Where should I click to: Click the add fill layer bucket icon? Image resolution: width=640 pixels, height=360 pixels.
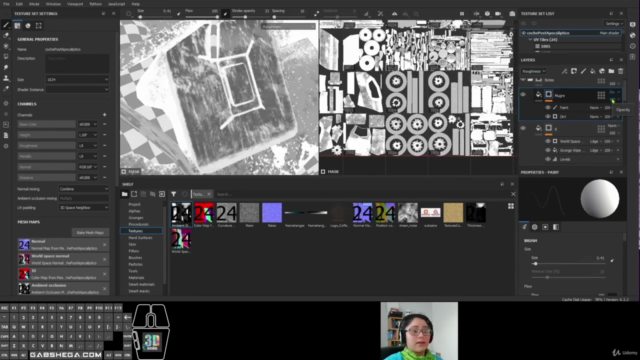593,71
